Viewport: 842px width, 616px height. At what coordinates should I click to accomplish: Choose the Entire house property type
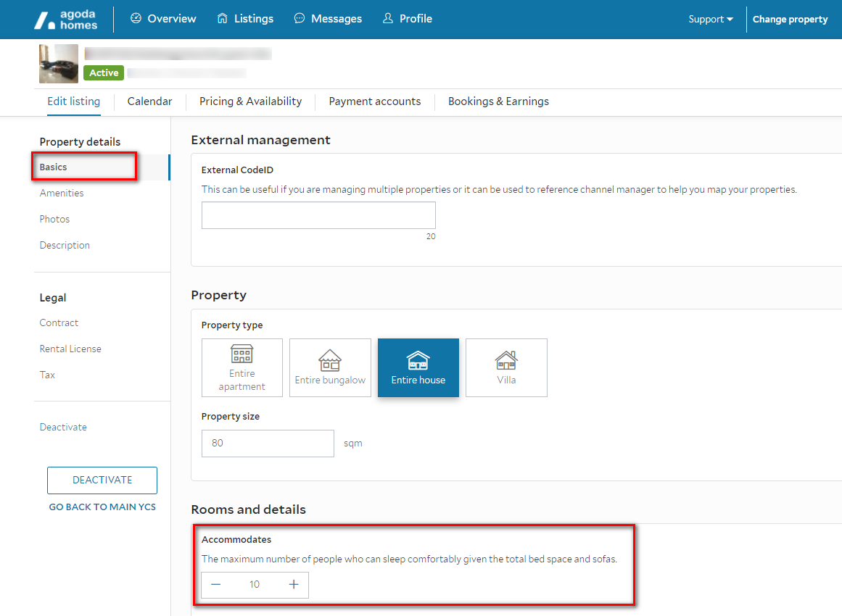tap(418, 367)
